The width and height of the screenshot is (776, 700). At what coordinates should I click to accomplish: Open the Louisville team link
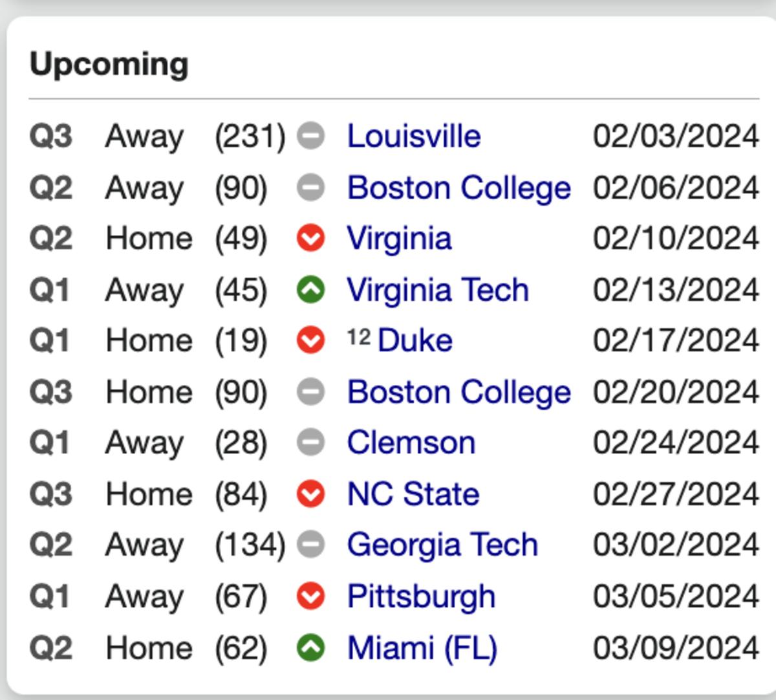tap(414, 137)
